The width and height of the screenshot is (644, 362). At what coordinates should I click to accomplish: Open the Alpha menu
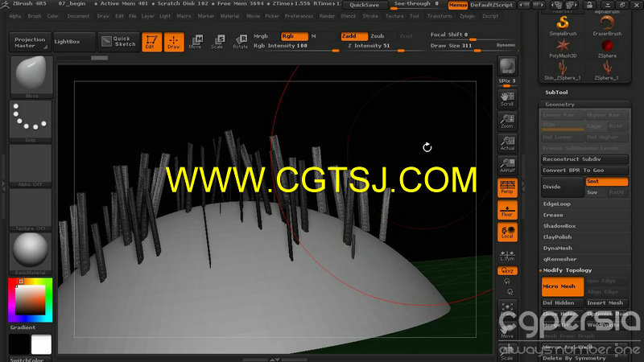coord(14,16)
